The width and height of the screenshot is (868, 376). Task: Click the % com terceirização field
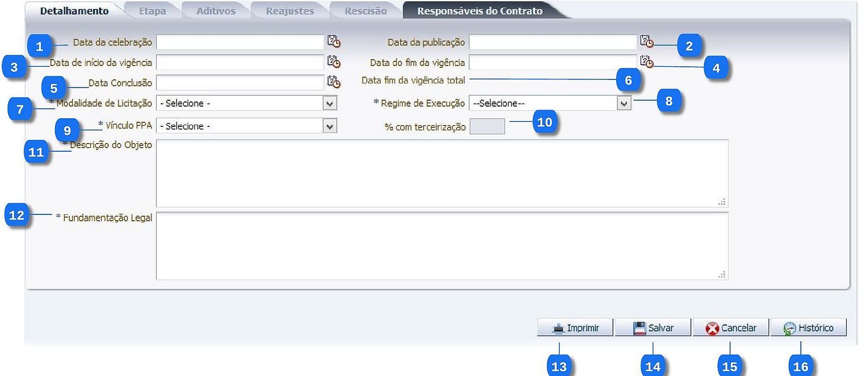coord(487,126)
